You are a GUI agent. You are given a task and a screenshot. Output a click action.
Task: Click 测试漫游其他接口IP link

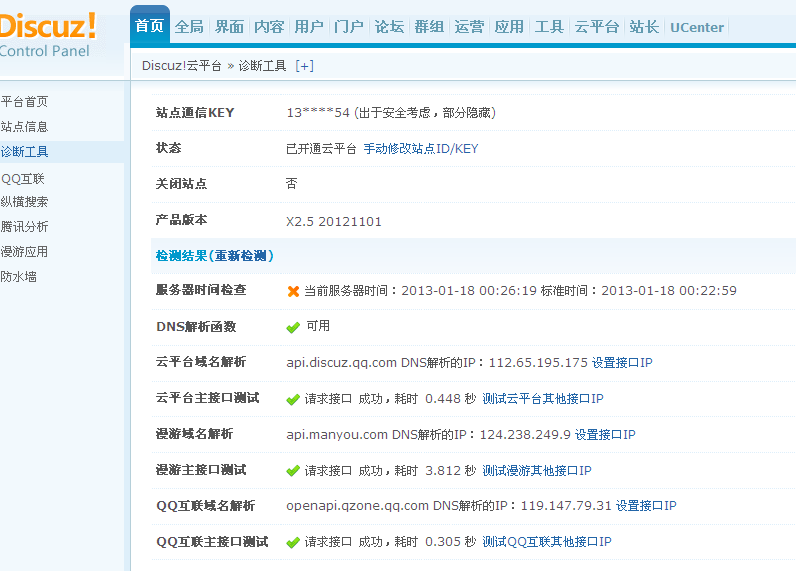point(537,471)
